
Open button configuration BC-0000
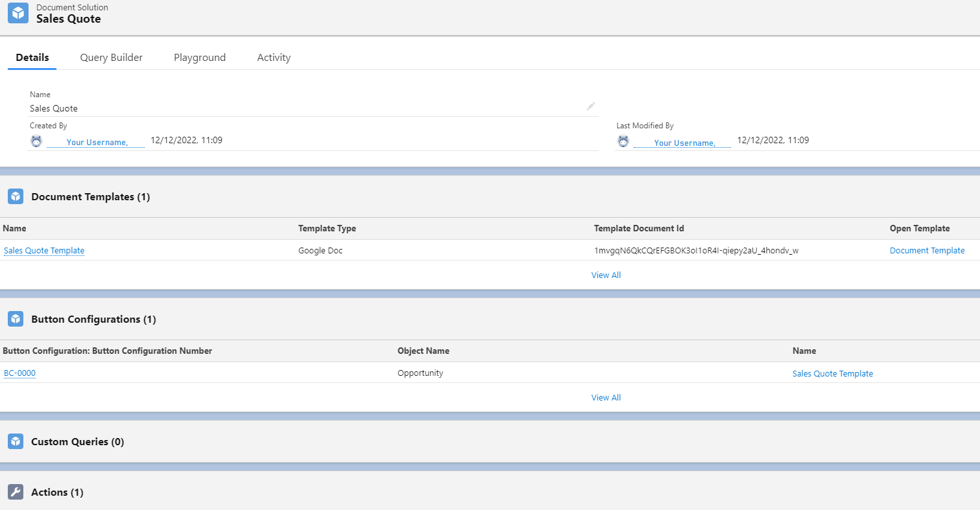[19, 373]
